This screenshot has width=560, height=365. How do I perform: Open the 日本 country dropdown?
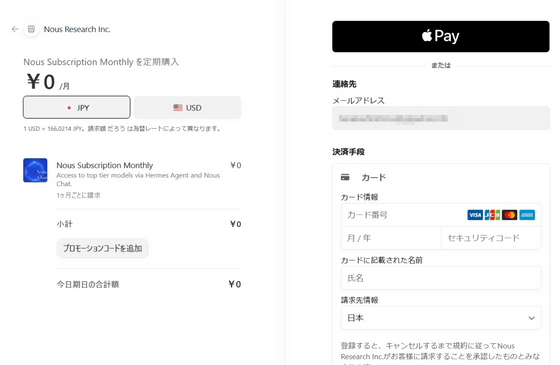point(441,318)
